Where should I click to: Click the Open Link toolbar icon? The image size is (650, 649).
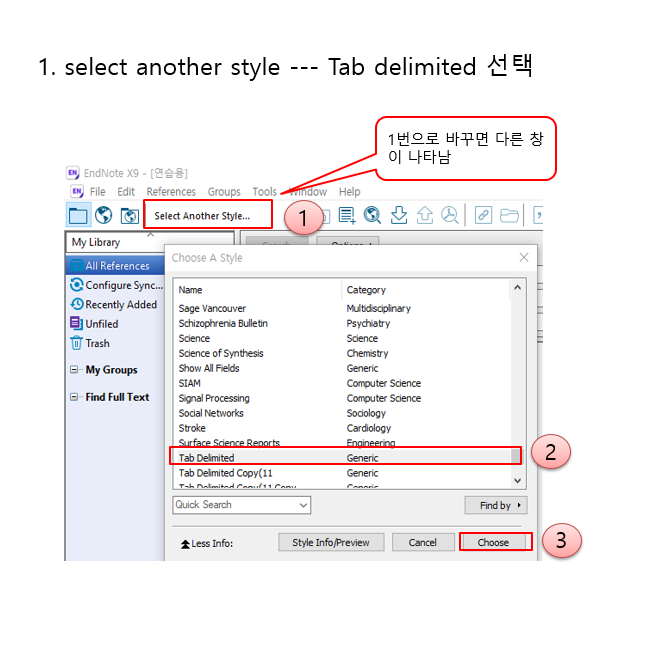point(483,215)
